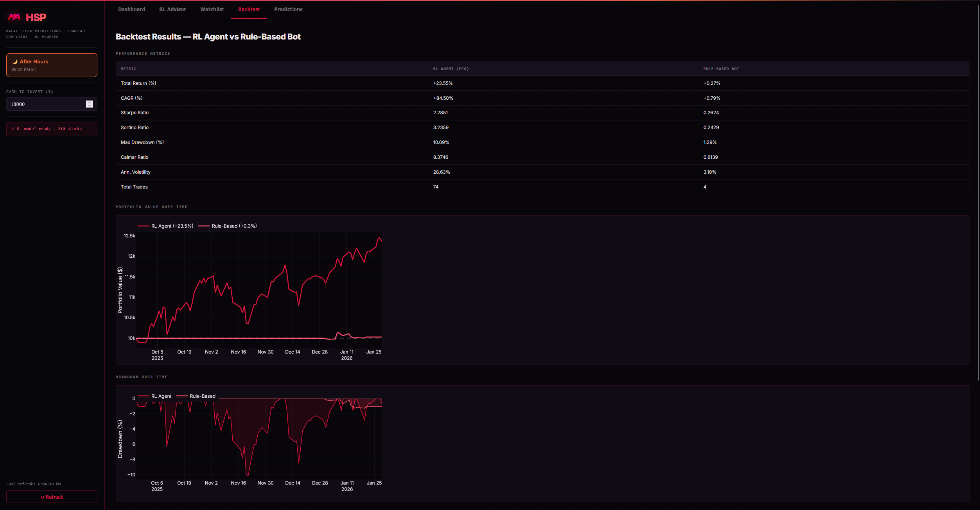This screenshot has height=510, width=980.
Task: Switch to the Dashboard tab
Action: point(131,9)
